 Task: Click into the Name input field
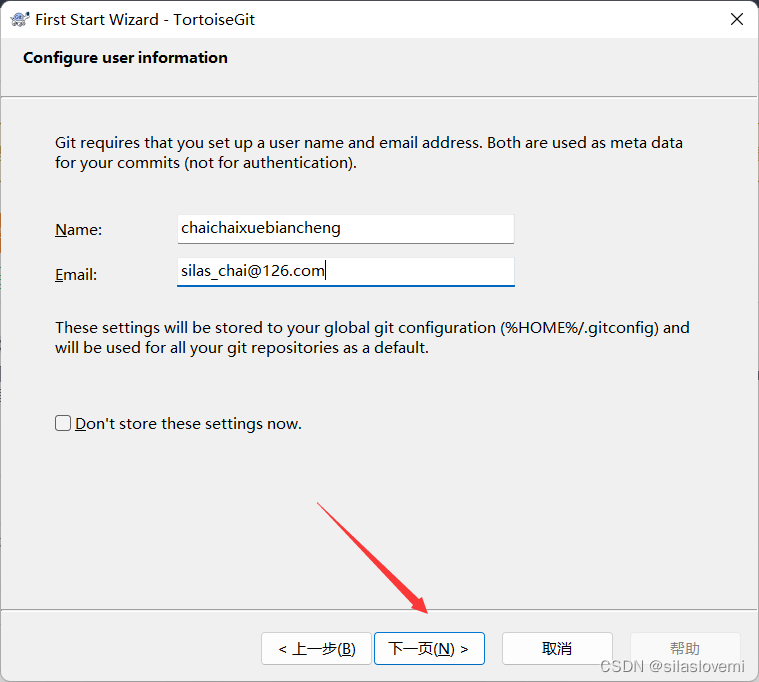click(346, 229)
